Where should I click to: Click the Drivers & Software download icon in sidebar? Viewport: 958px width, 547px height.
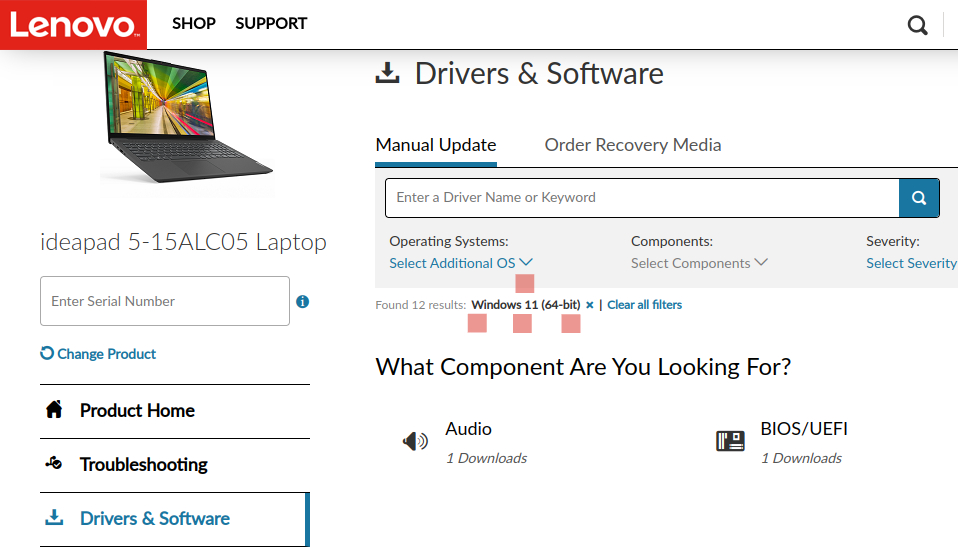[x=54, y=517]
